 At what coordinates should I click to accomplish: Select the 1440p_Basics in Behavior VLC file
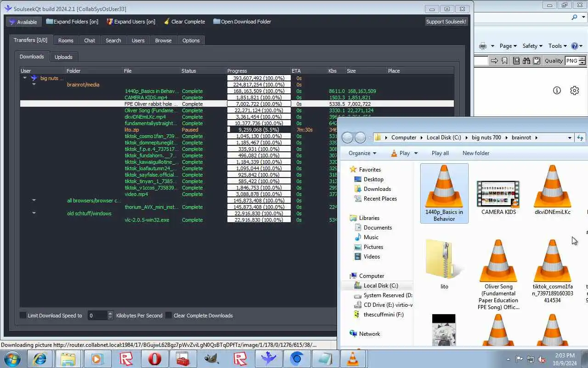444,193
